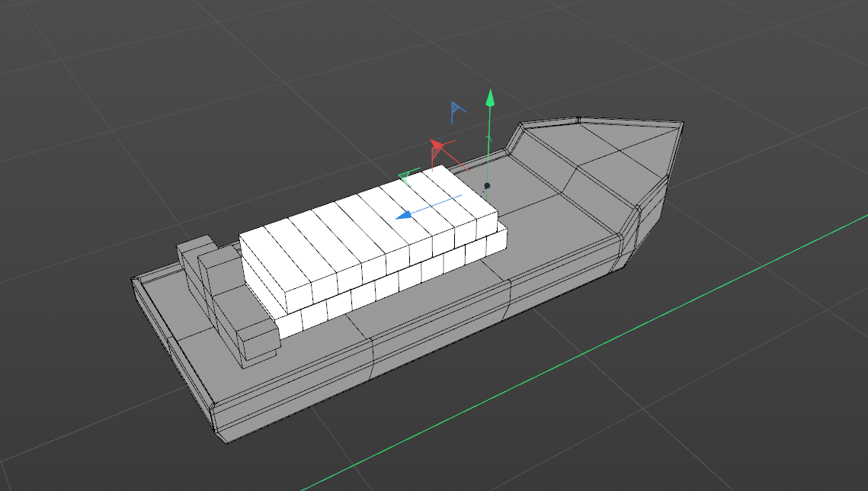The height and width of the screenshot is (491, 868).
Task: Click the small green tick on the vertical axis
Action: [489, 139]
